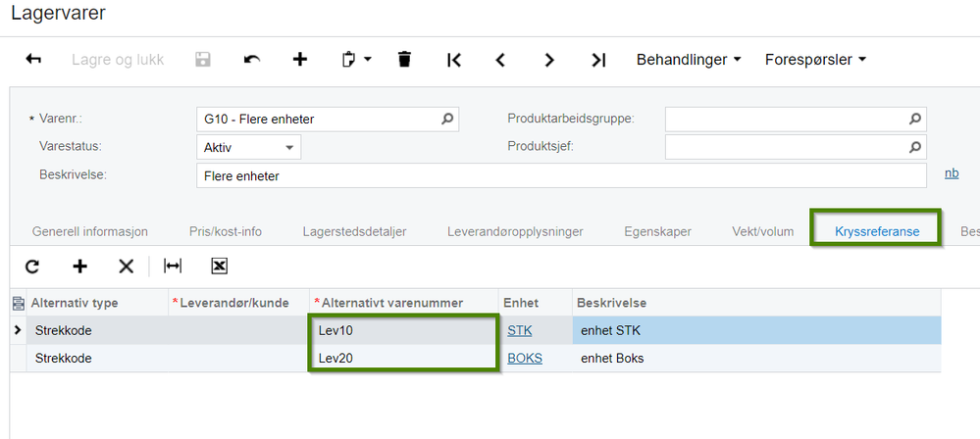Click the Varenr. search magnifier icon
The height and width of the screenshot is (439, 980).
[447, 119]
